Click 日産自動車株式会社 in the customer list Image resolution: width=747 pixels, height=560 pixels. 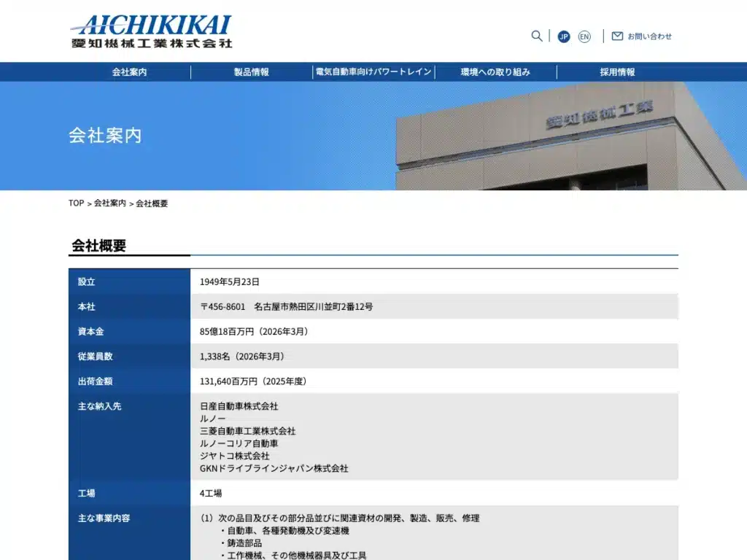[239, 406]
